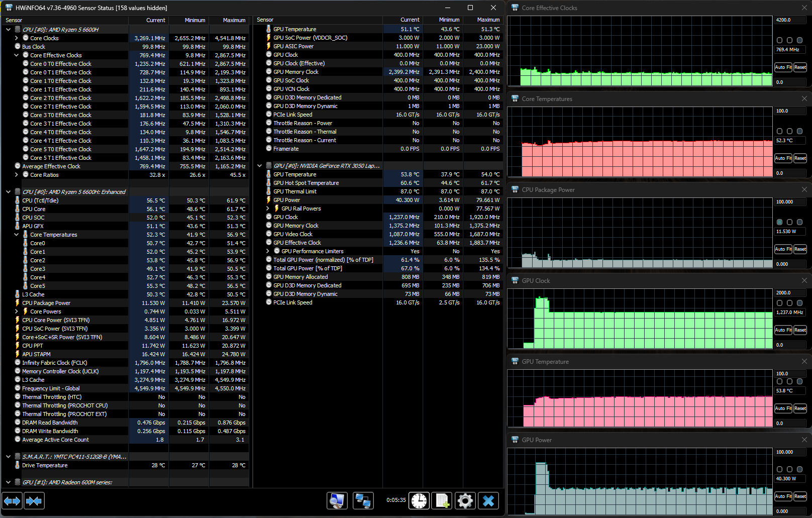Click the 2000.0 maximum field in GPU Clock graph

point(790,293)
